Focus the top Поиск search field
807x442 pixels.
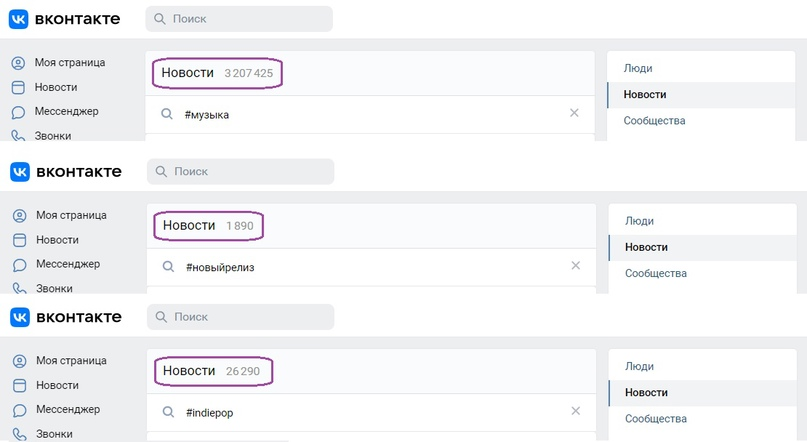click(239, 19)
